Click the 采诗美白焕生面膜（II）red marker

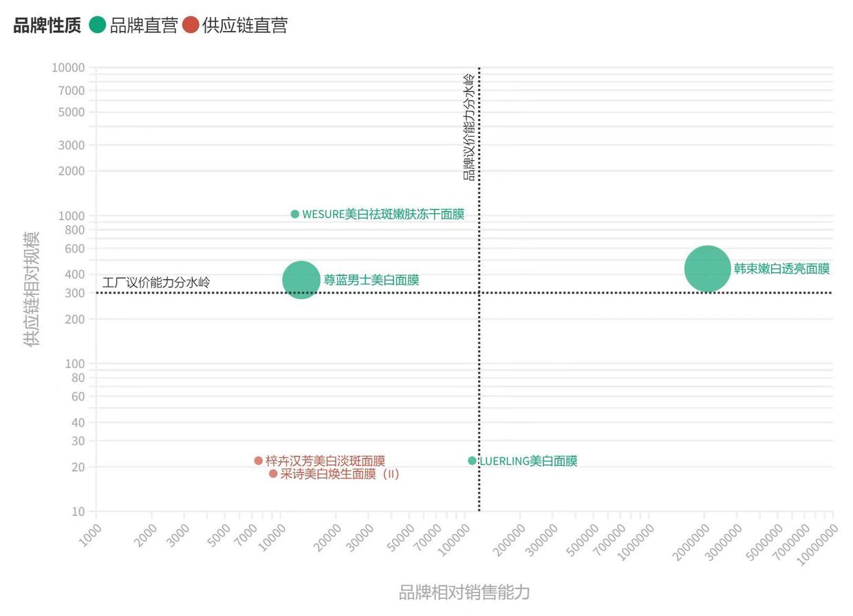pos(272,474)
